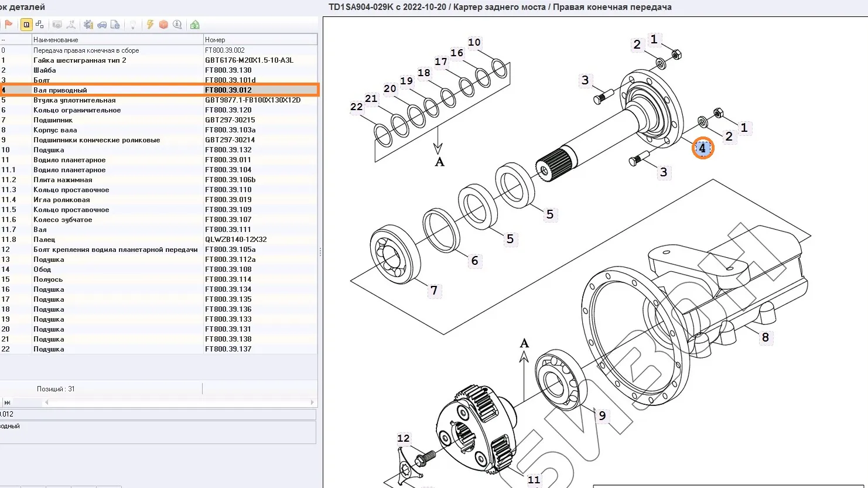The width and height of the screenshot is (868, 488).
Task: Click the green money price icon
Action: [195, 25]
